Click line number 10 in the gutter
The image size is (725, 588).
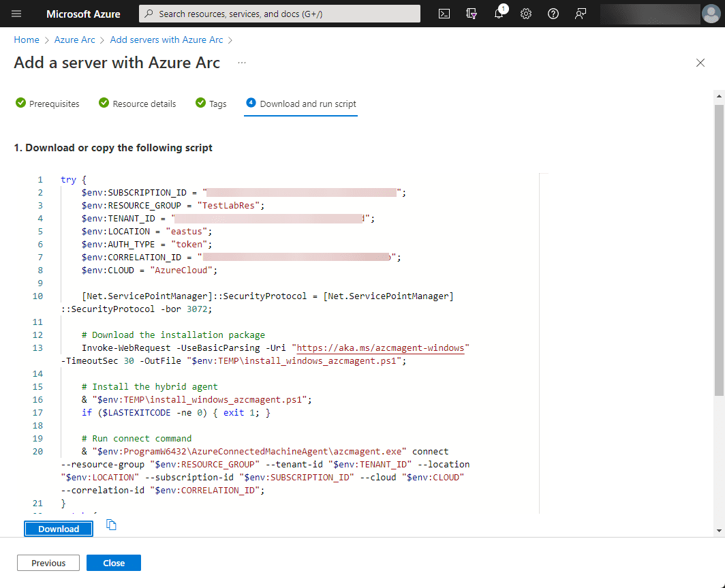[38, 296]
